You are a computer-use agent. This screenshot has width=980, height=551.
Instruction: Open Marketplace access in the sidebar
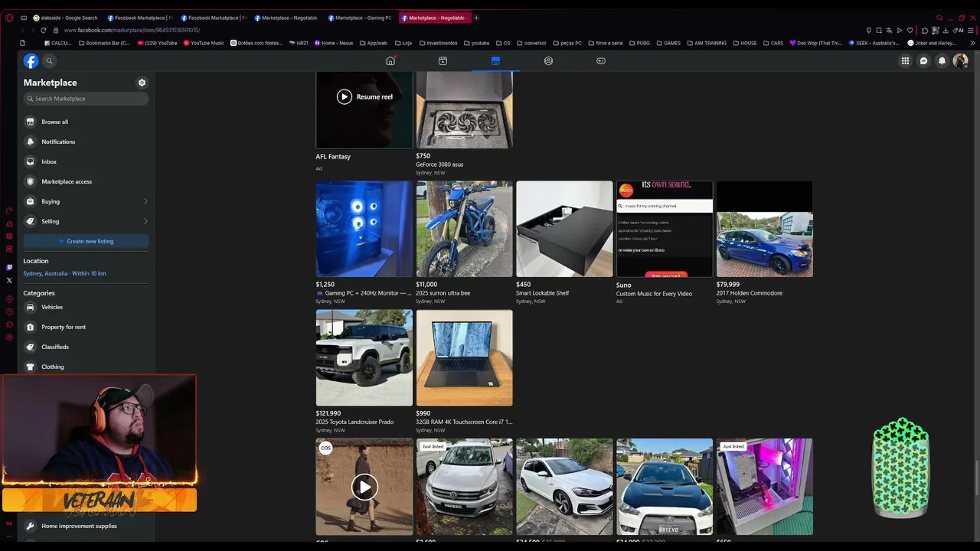86,181
